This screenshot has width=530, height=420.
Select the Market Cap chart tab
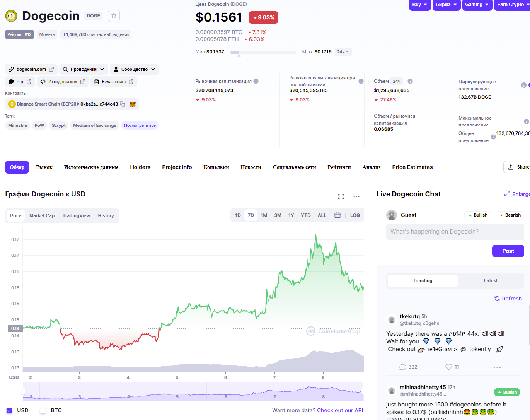42,216
